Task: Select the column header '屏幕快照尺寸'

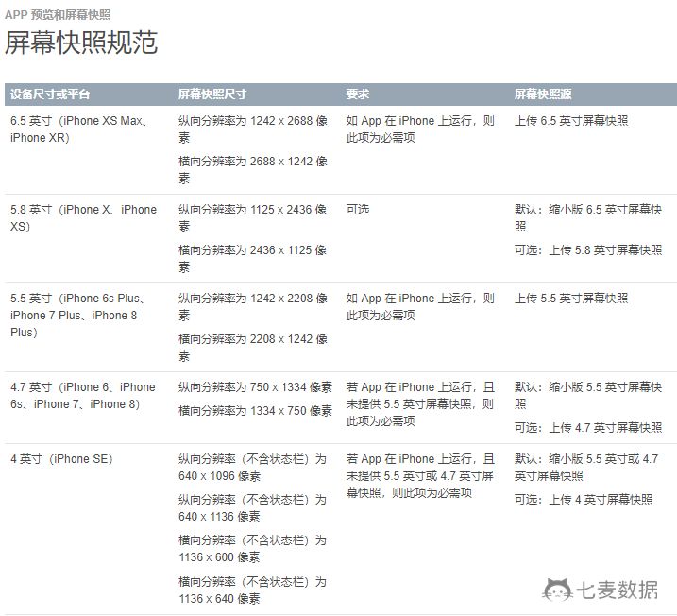Action: pos(212,94)
